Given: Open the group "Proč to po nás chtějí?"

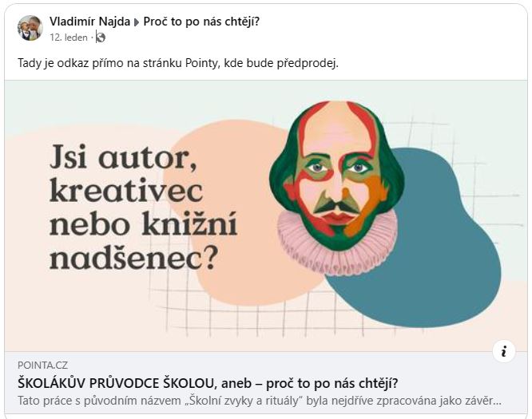Looking at the screenshot, I should click(x=201, y=22).
